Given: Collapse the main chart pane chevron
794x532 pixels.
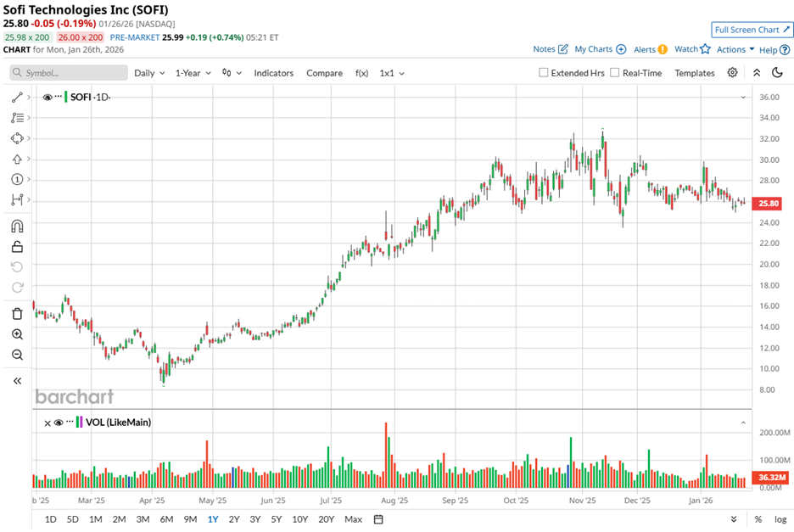Looking at the screenshot, I should 743,97.
